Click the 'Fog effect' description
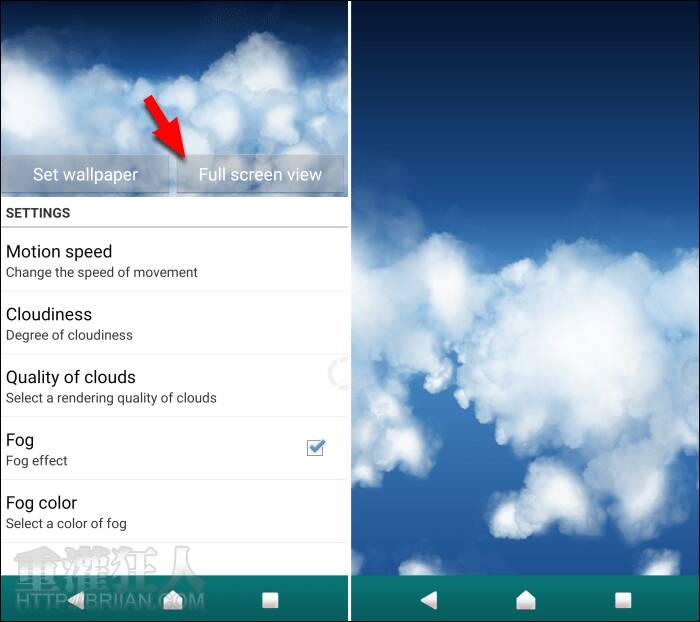700x622 pixels. pyautogui.click(x=37, y=461)
